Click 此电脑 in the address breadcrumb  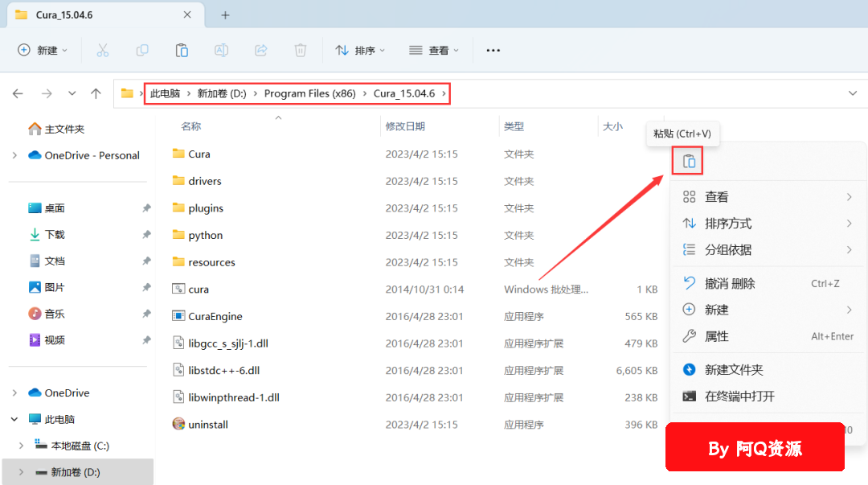(165, 93)
